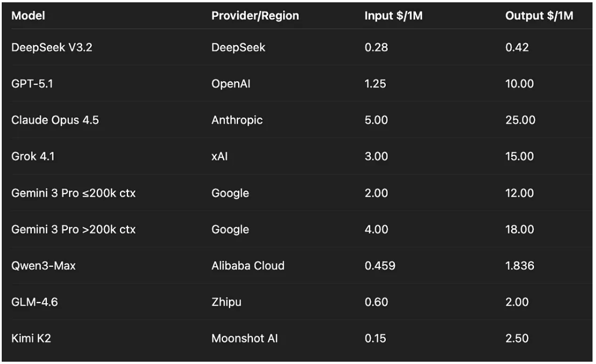Viewport: 596px width, 364px height.
Task: Click the Zhipu provider cell
Action: coord(226,302)
